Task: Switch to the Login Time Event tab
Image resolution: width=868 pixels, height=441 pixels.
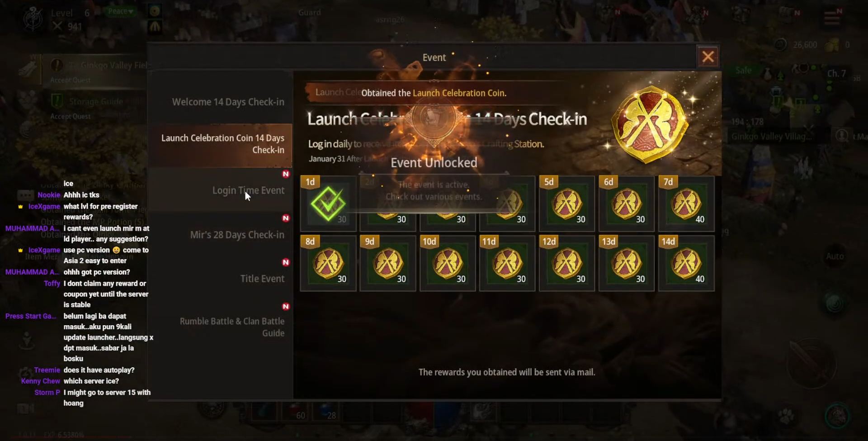Action: [x=220, y=190]
